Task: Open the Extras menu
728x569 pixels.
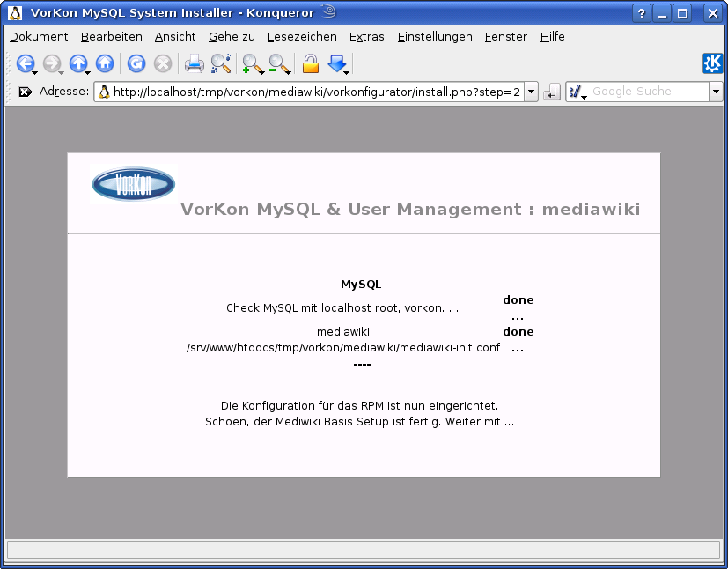Action: 367,36
